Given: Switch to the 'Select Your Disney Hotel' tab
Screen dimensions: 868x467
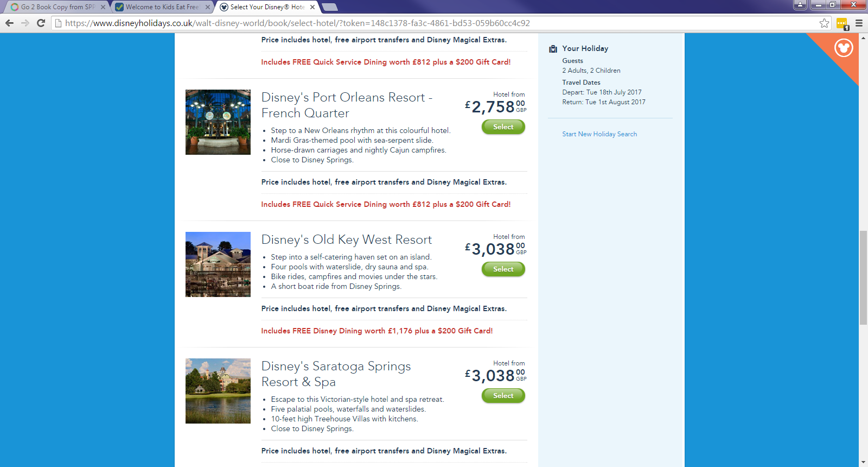Looking at the screenshot, I should pos(267,7).
